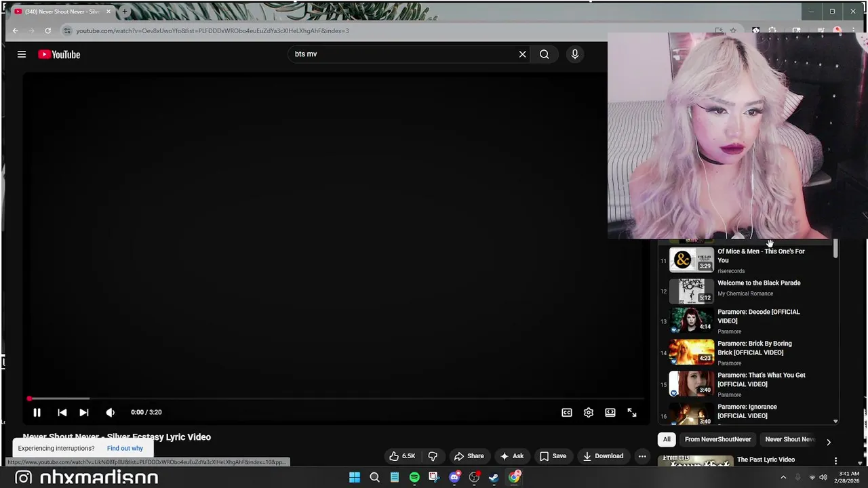Screen dimensions: 868x488
Task: Open options for 'The Past Lyric Video'
Action: pos(835,461)
